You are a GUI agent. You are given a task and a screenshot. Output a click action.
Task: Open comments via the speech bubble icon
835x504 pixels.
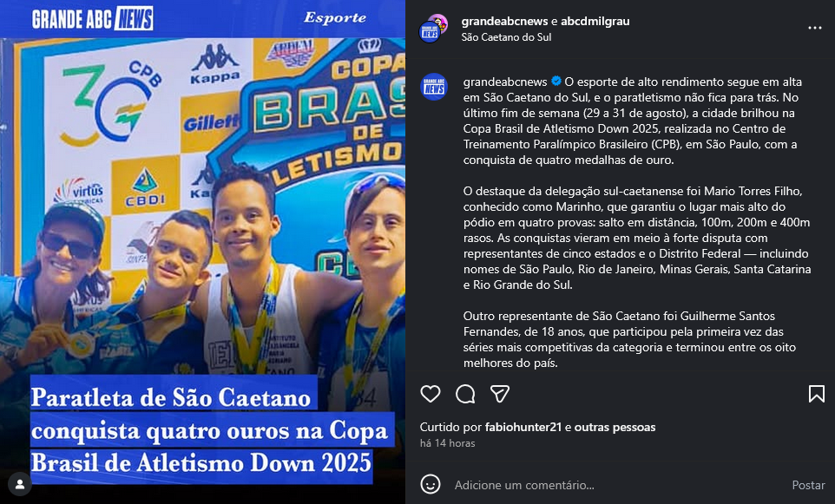(x=465, y=394)
